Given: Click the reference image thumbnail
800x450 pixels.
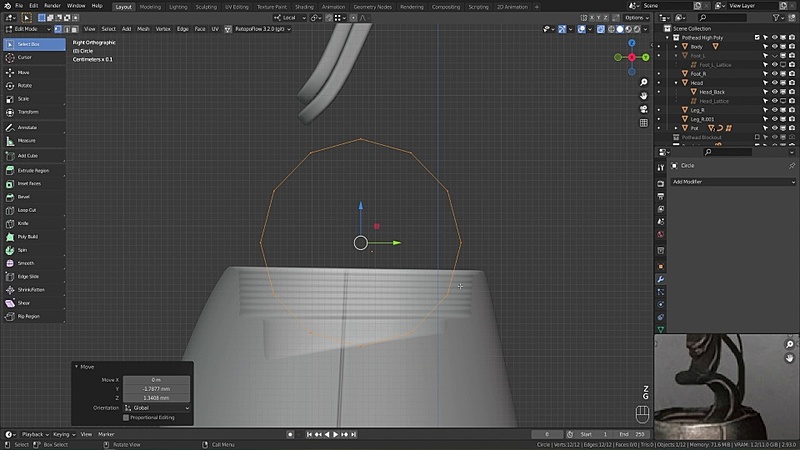Looking at the screenshot, I should [x=727, y=387].
